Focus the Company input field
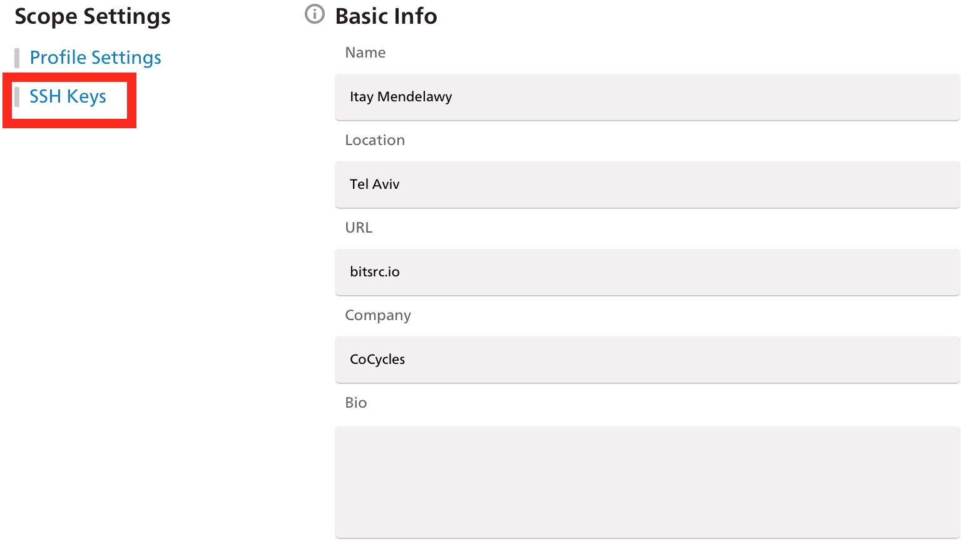 click(647, 360)
